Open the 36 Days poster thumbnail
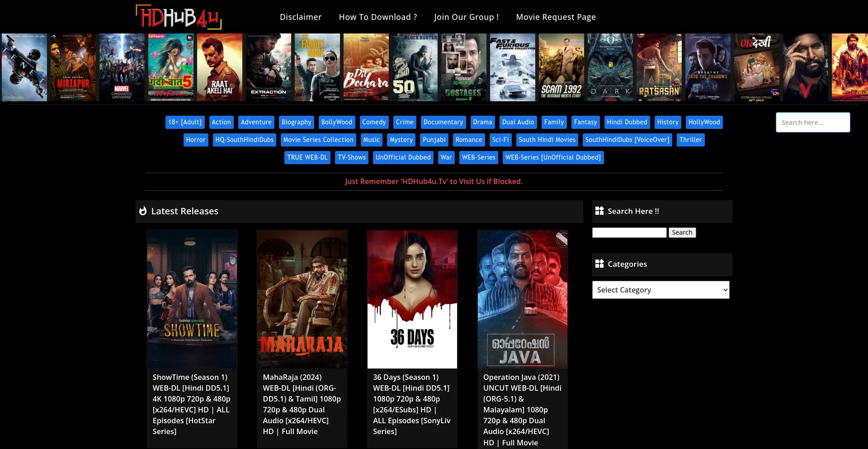The height and width of the screenshot is (449, 868). pyautogui.click(x=412, y=299)
